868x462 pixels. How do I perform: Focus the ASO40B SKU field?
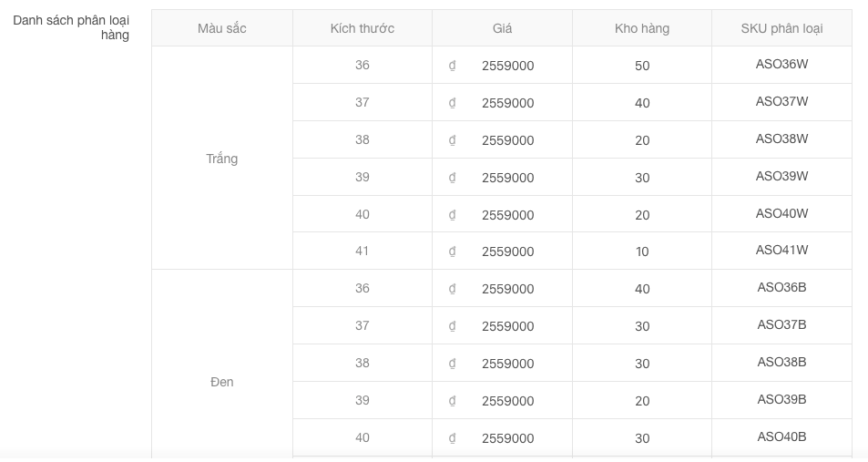coord(781,436)
